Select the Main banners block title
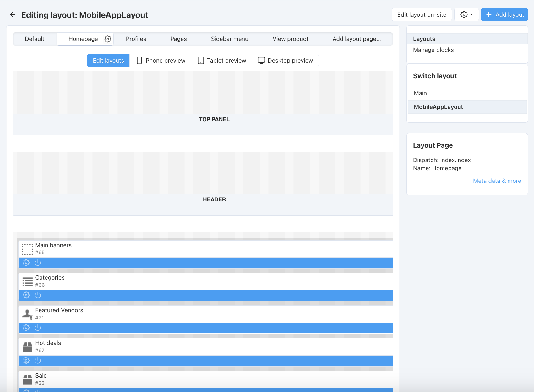The height and width of the screenshot is (392, 534). (53, 245)
